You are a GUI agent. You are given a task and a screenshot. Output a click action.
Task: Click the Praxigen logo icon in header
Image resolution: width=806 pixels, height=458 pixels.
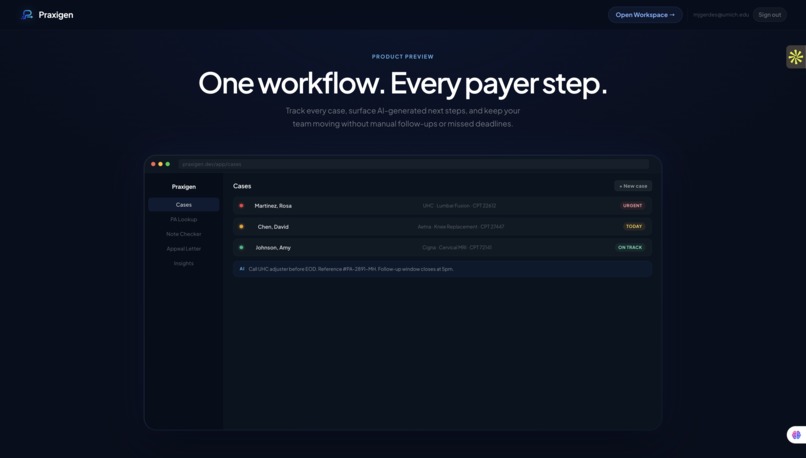coord(27,15)
